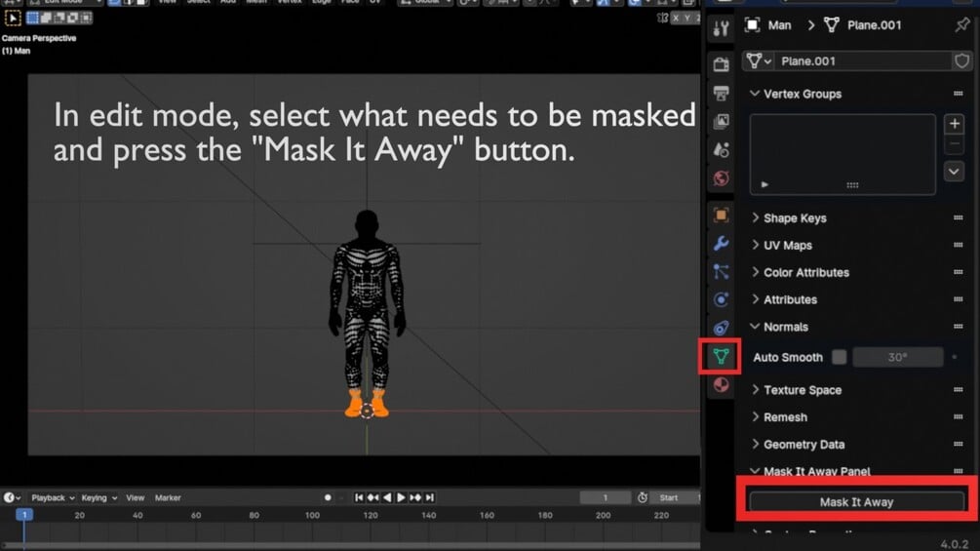Screen dimensions: 980x551
Task: Click the timeline horizontal scrollbar
Action: (x=350, y=546)
